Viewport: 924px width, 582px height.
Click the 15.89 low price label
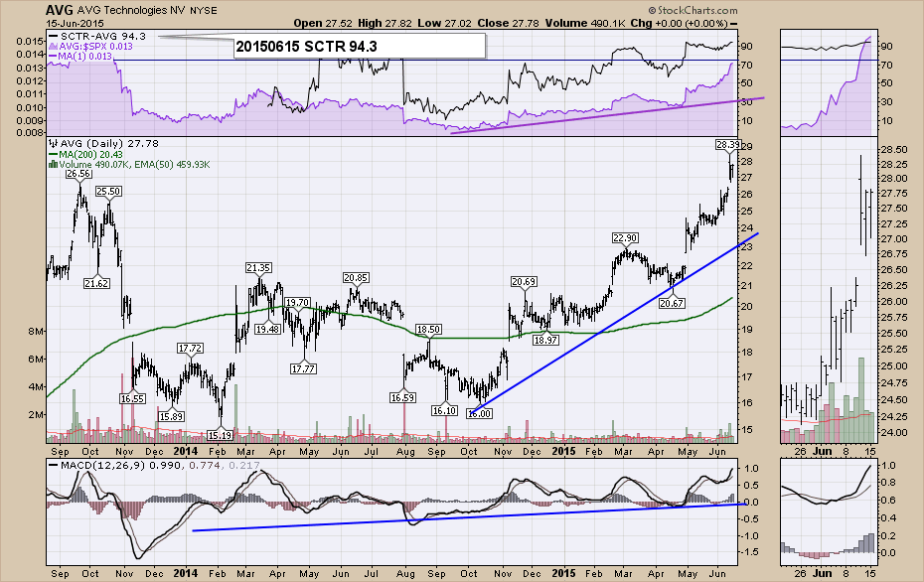click(x=171, y=416)
